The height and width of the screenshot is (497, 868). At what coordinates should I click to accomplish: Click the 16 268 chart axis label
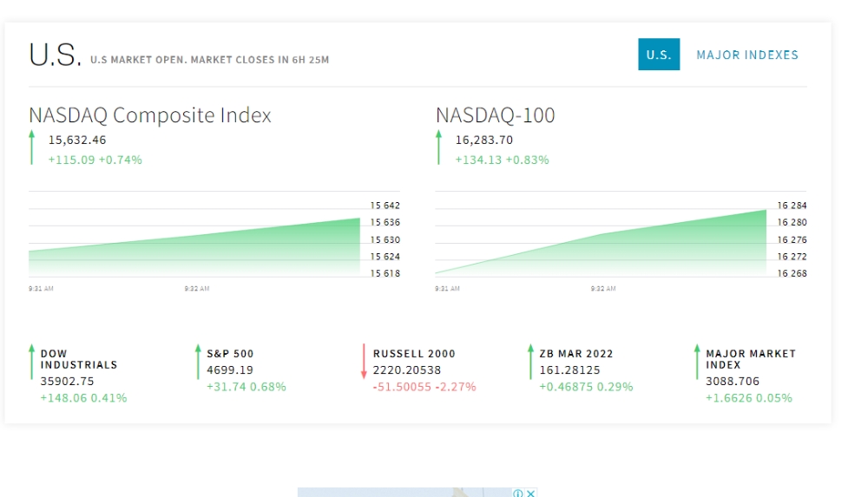click(x=792, y=273)
